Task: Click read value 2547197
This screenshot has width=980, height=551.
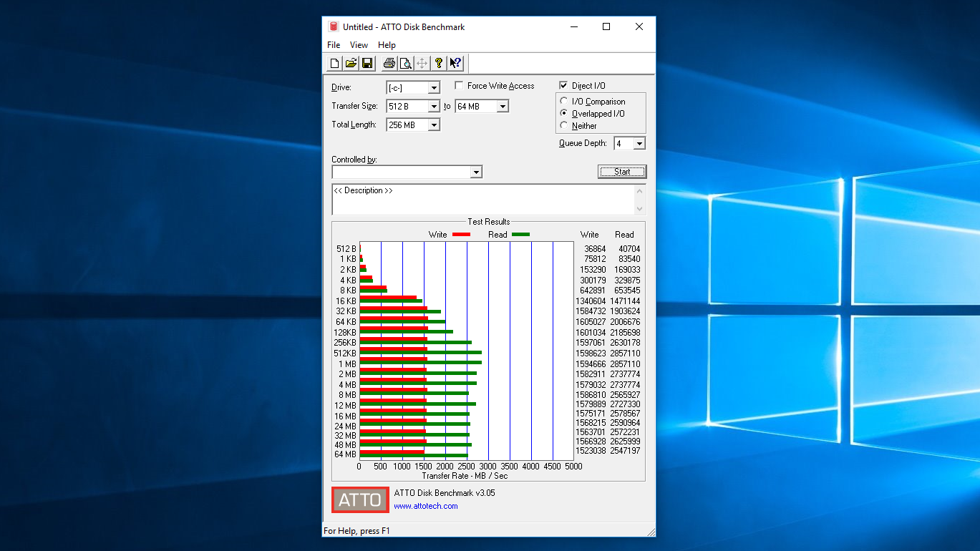Action: pos(625,451)
